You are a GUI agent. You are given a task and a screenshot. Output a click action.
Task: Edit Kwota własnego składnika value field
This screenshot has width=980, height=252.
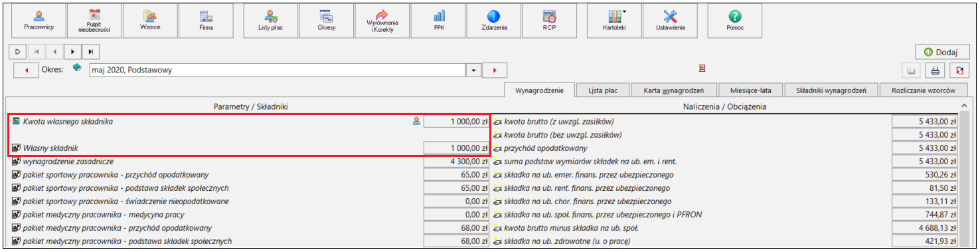457,121
